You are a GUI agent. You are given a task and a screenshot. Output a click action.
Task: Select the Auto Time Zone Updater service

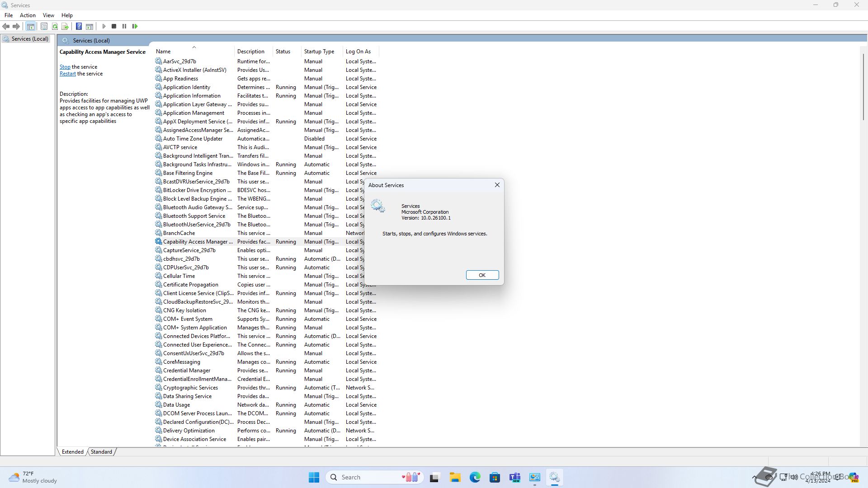click(266, 138)
